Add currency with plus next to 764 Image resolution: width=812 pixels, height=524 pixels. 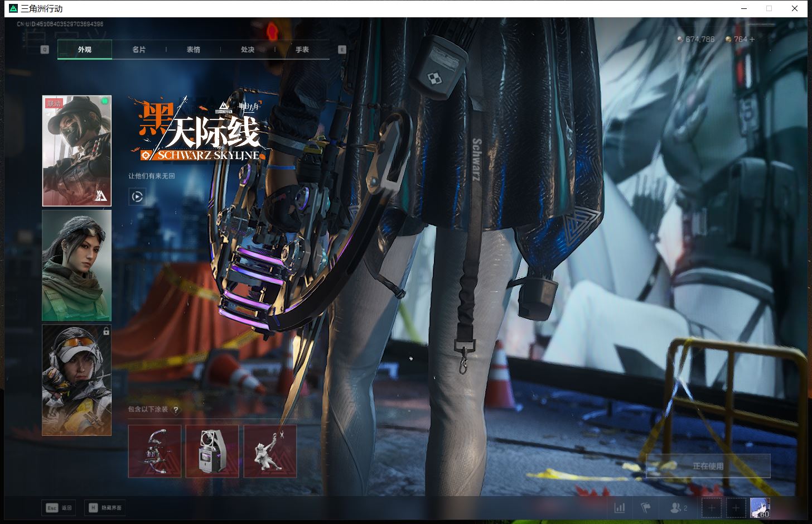click(752, 39)
